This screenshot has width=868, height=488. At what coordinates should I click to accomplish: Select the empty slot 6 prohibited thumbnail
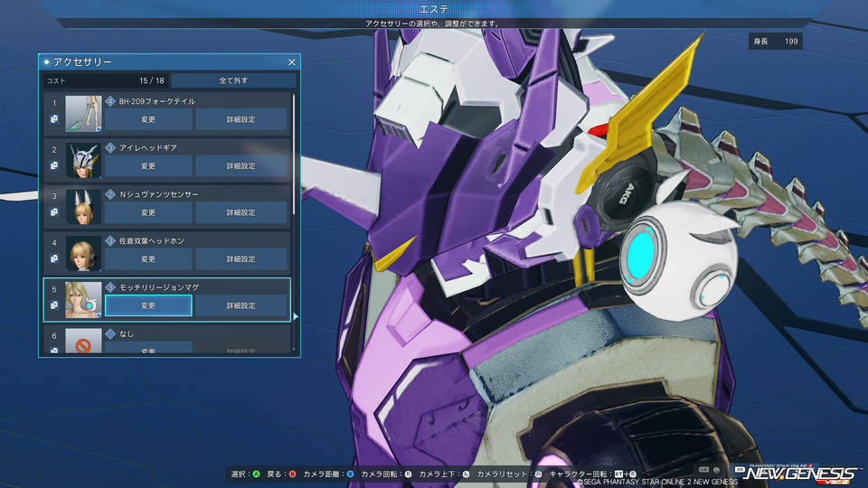point(83,341)
